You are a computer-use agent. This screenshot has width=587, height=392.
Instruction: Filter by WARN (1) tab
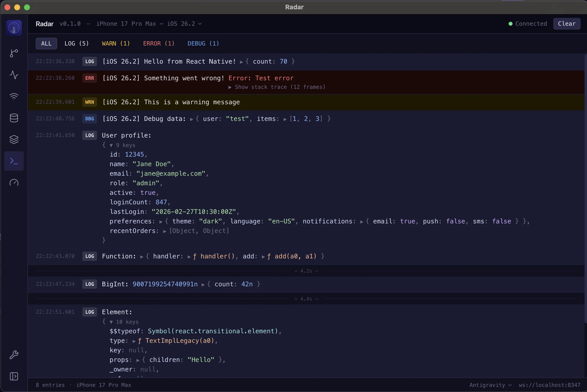coord(116,44)
